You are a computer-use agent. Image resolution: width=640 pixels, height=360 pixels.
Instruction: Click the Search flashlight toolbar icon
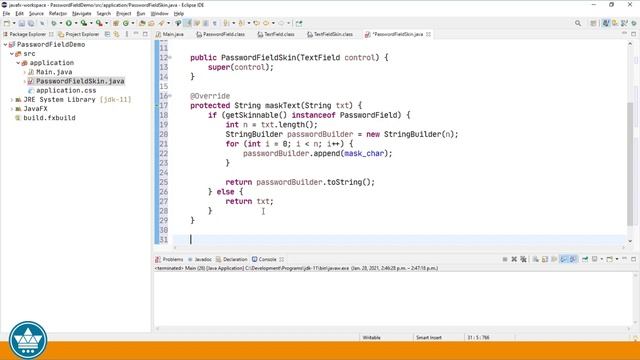pyautogui.click(x=161, y=23)
